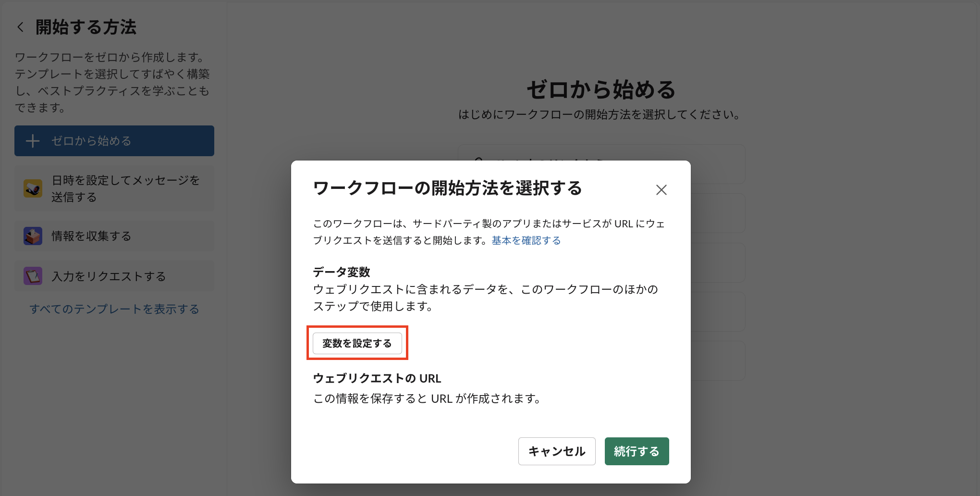Close the workflow start method dialog
This screenshot has width=980, height=496.
coord(661,190)
